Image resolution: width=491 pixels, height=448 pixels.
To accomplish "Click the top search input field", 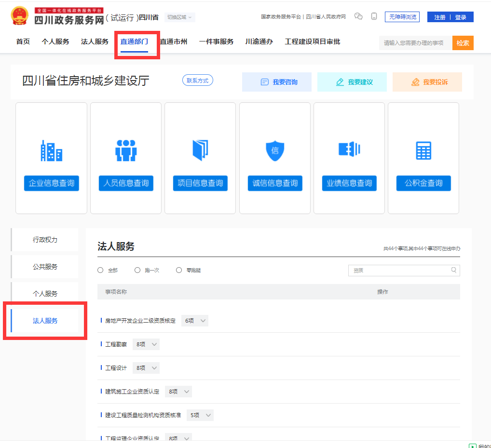I will coord(415,43).
